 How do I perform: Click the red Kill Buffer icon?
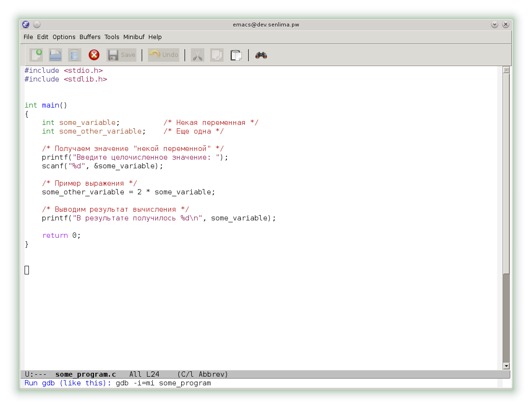point(94,55)
